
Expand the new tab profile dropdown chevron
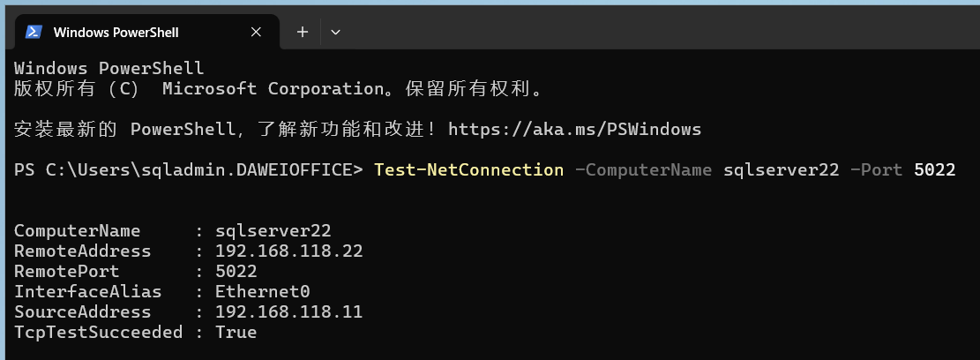pos(335,32)
